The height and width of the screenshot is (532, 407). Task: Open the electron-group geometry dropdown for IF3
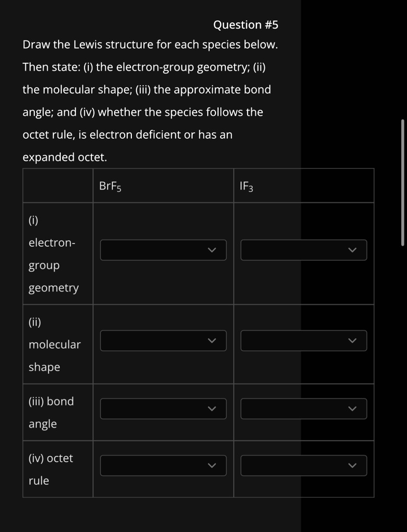[304, 250]
